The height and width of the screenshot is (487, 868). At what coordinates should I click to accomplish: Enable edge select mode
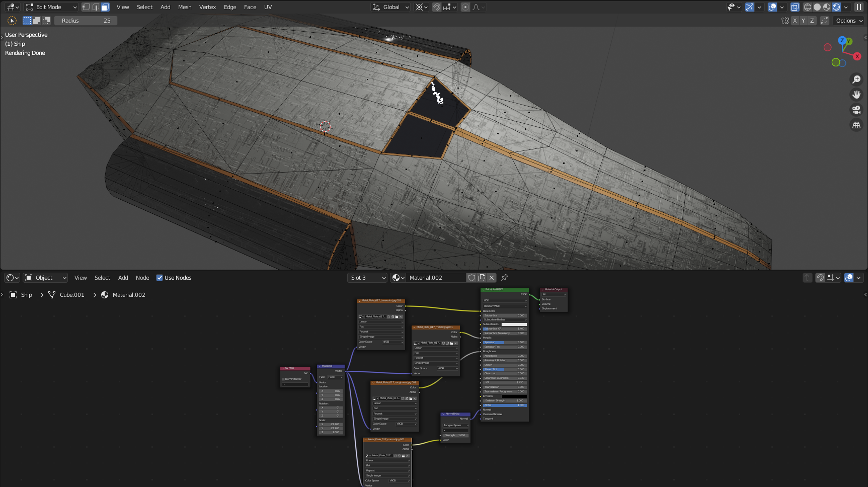tap(96, 7)
